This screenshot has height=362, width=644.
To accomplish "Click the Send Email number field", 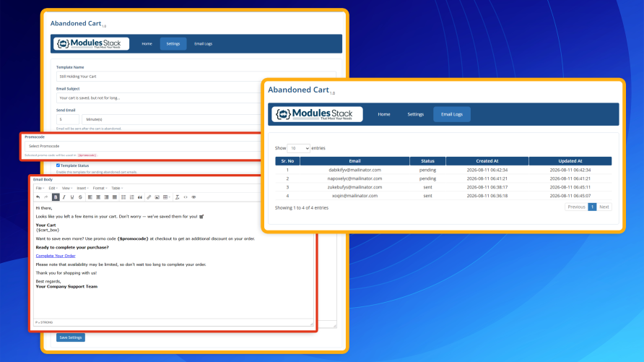I will coord(68,119).
